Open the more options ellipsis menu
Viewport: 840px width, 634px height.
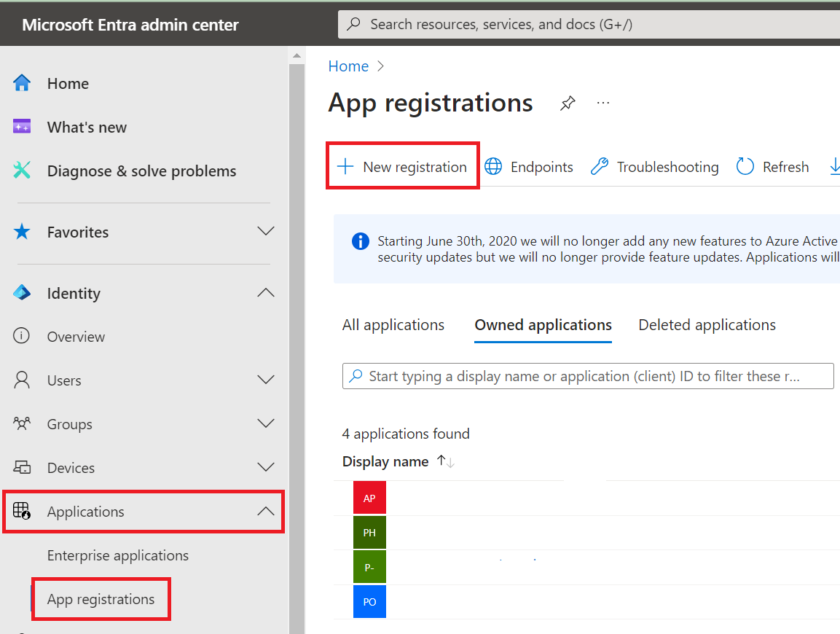(x=603, y=103)
